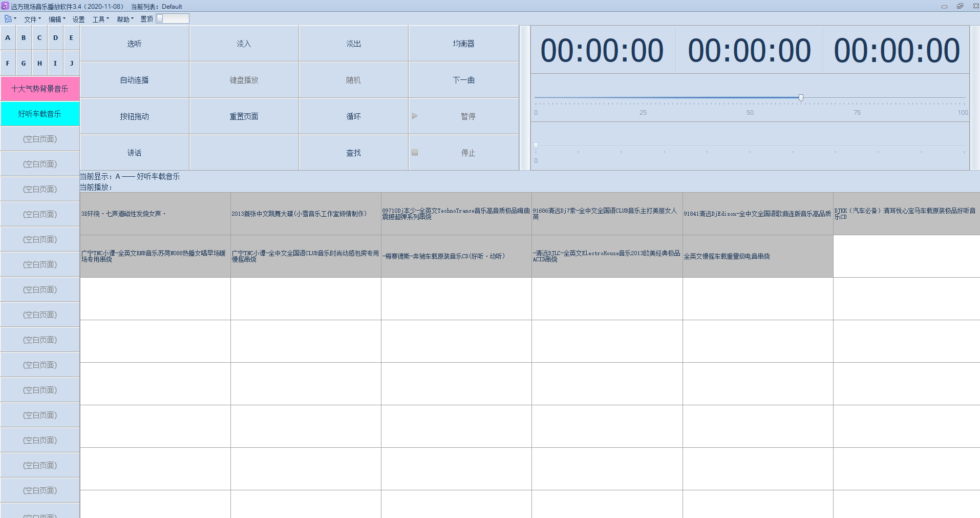Switch to letter tab A
This screenshot has height=518, width=980.
(x=8, y=38)
